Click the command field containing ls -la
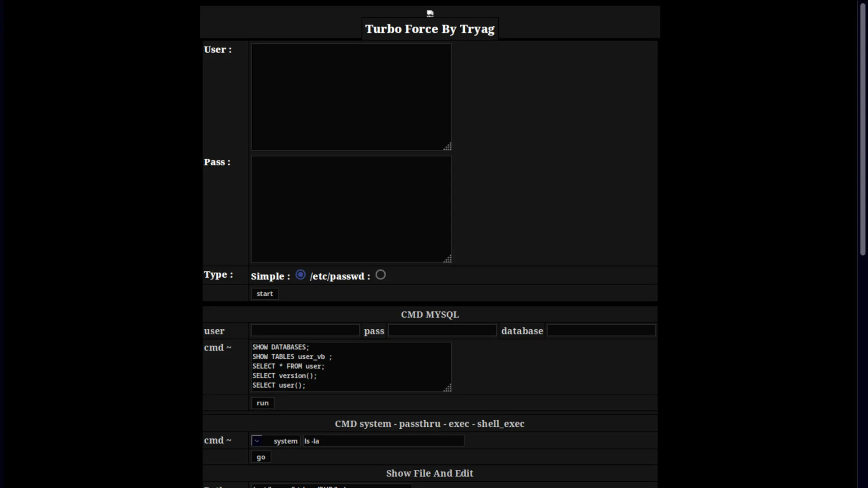The height and width of the screenshot is (488, 868). [384, 441]
